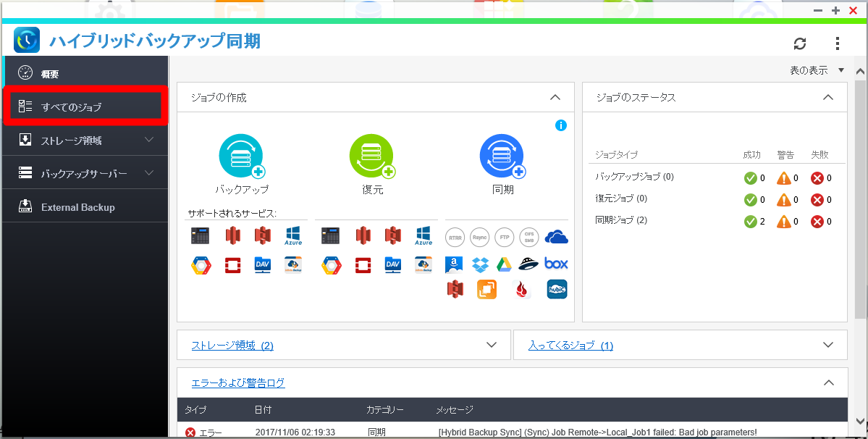This screenshot has width=868, height=439.
Task: Click the NAS icon under 復元 services
Action: click(331, 236)
